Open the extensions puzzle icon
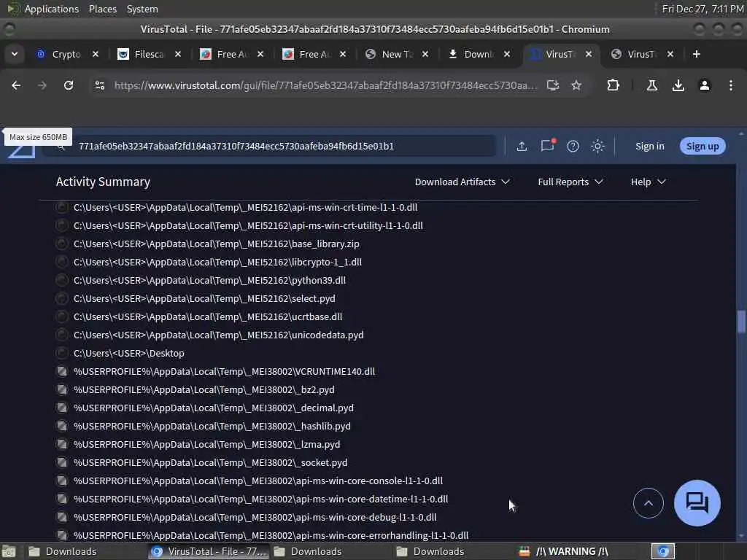The height and width of the screenshot is (560, 747). [613, 85]
